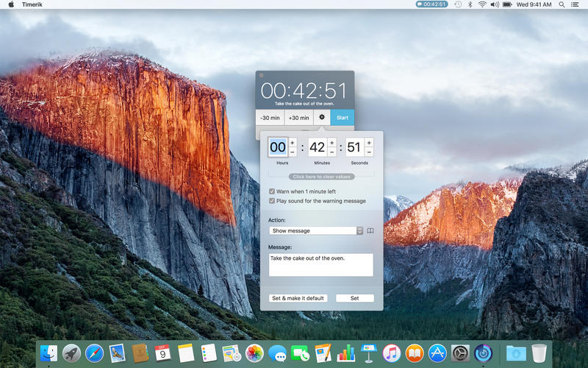The height and width of the screenshot is (368, 588).
Task: Open Photos app in the dock
Action: coord(254,353)
